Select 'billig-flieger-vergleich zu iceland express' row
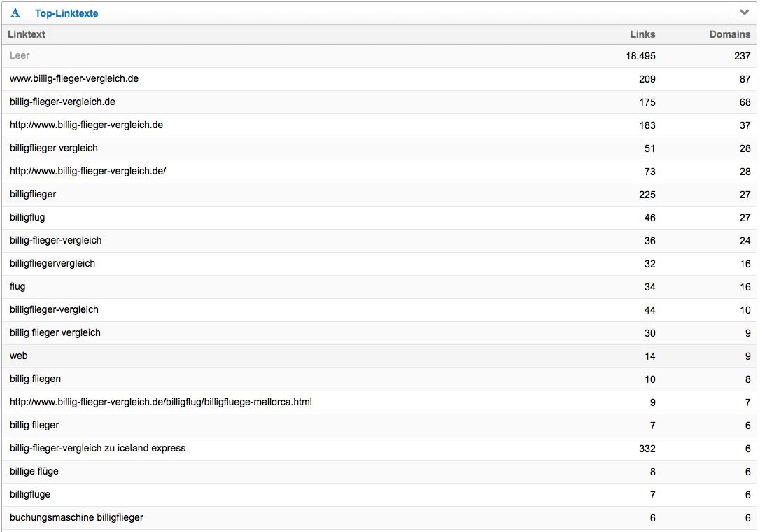 point(97,448)
